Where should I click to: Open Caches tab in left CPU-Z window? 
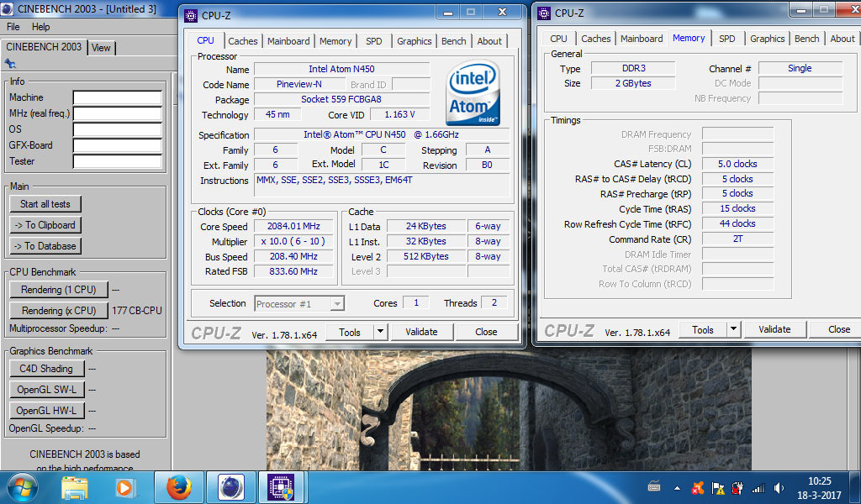coord(243,41)
